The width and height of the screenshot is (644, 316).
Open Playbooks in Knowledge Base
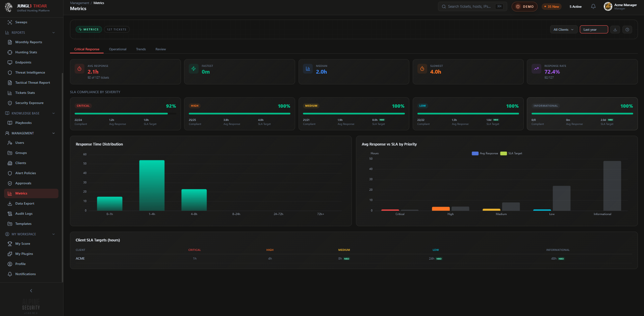(31, 123)
